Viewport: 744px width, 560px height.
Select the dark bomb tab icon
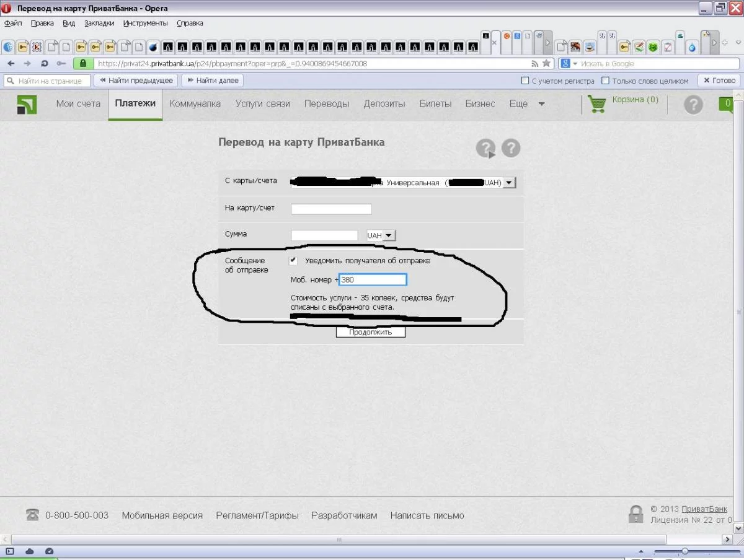click(x=153, y=47)
